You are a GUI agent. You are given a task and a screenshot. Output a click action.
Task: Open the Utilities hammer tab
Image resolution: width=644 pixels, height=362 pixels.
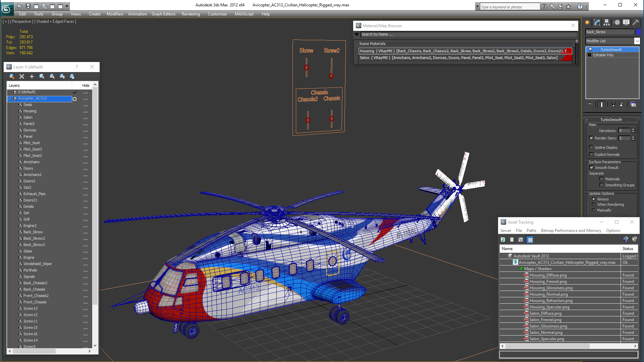coord(636,22)
